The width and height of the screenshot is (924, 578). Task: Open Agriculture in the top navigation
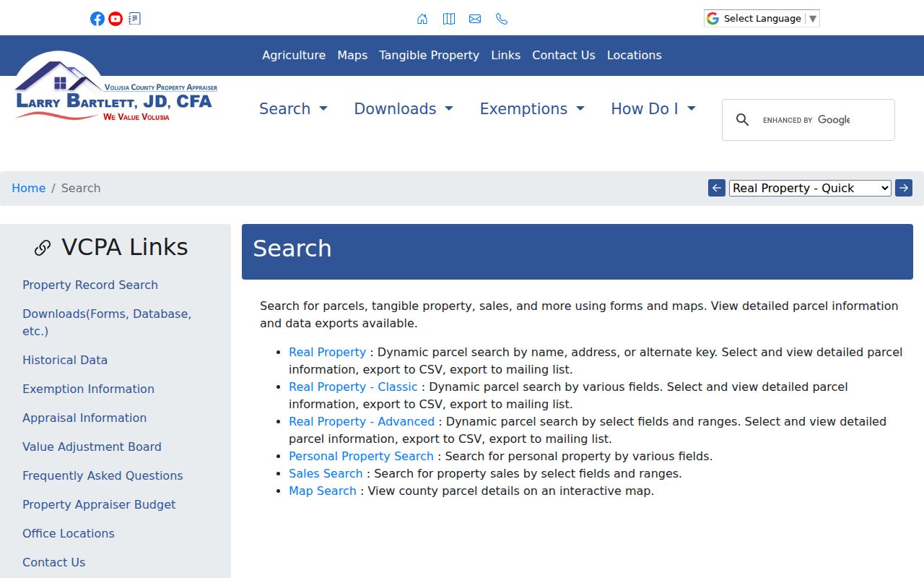pyautogui.click(x=294, y=56)
